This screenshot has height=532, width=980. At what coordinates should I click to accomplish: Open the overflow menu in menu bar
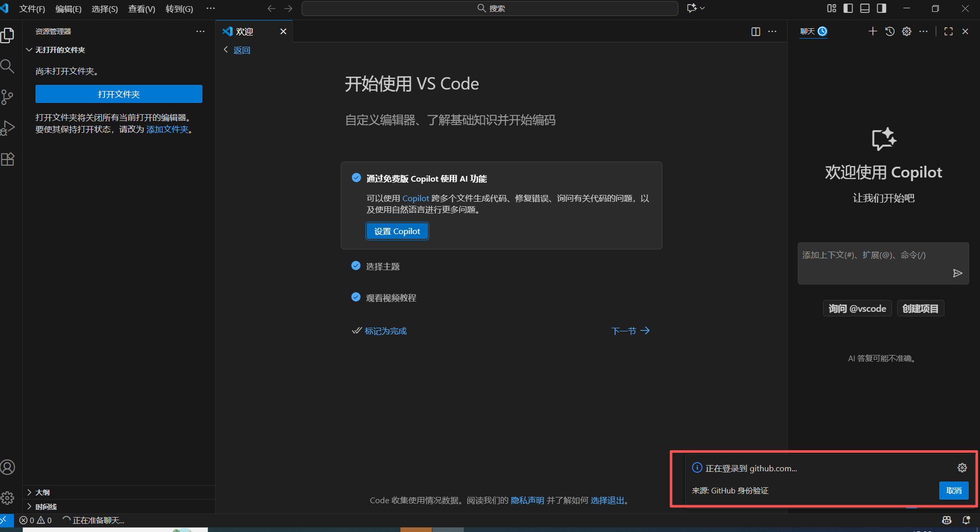point(211,9)
